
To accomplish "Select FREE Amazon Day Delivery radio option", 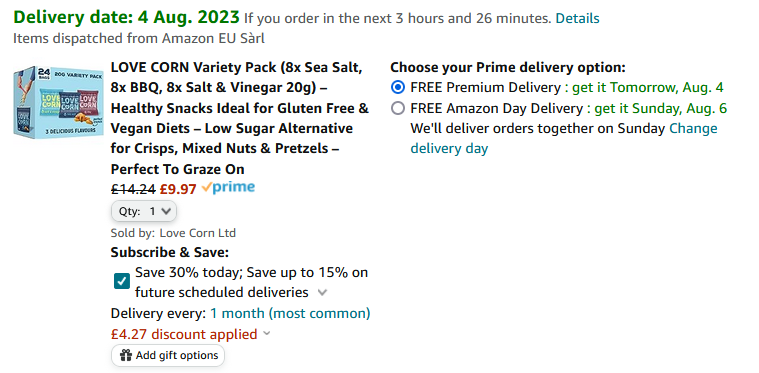I will tap(398, 108).
